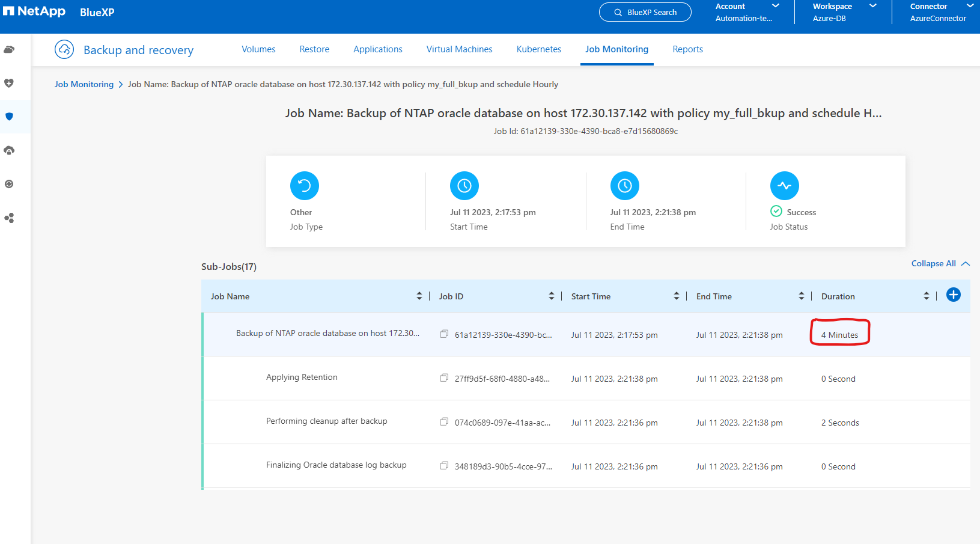Sort sub-jobs by Duration column

926,296
